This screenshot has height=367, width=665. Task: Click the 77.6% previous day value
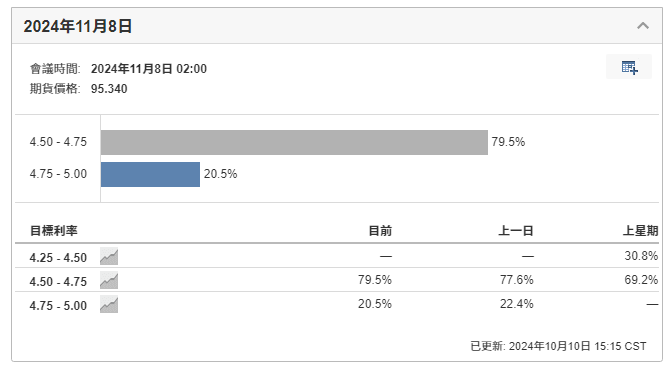(517, 280)
